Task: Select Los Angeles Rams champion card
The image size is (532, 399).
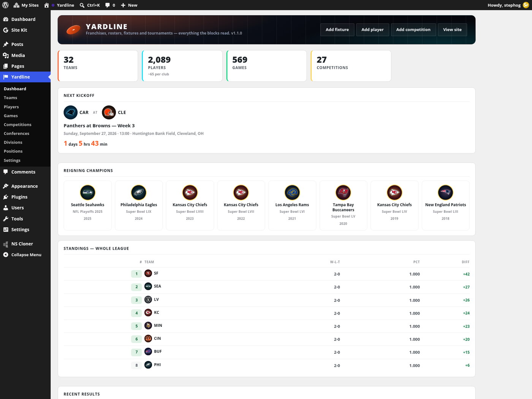Action: click(x=292, y=206)
